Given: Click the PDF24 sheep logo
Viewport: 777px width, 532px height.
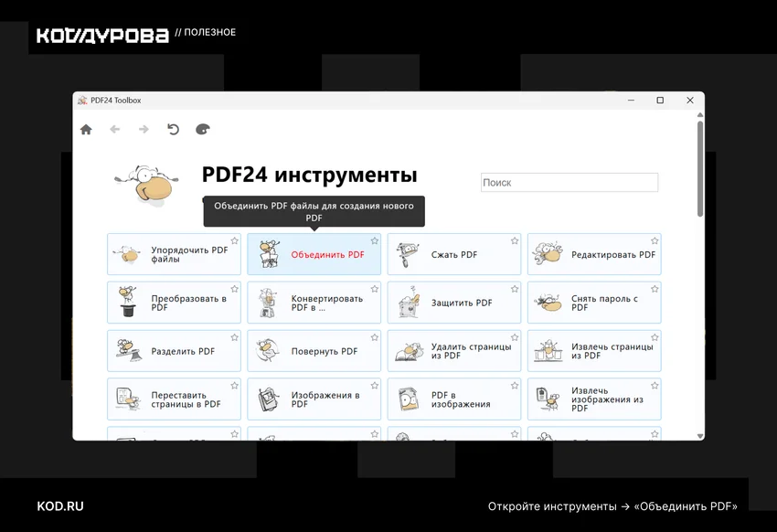Looking at the screenshot, I should [x=146, y=185].
